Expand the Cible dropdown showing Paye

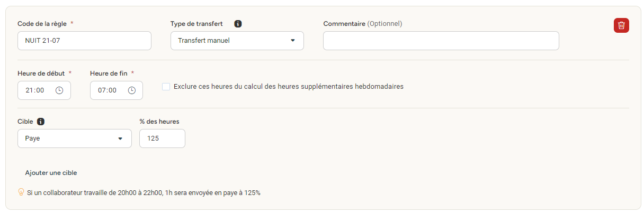pyautogui.click(x=75, y=138)
